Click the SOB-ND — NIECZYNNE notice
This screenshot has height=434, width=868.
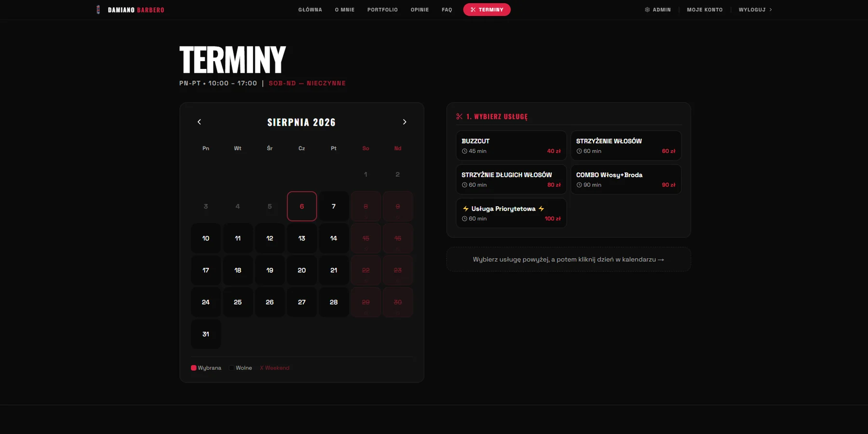click(x=307, y=83)
